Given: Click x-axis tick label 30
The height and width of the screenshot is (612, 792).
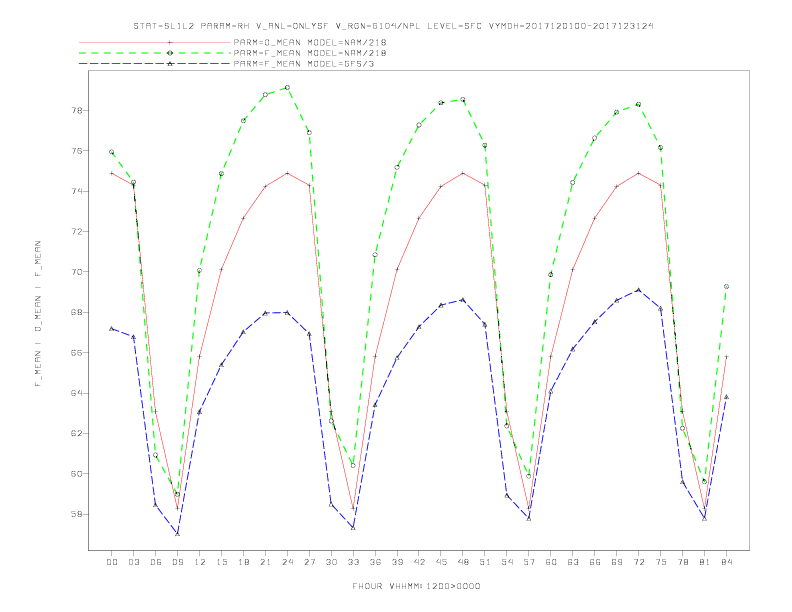Looking at the screenshot, I should (331, 562).
